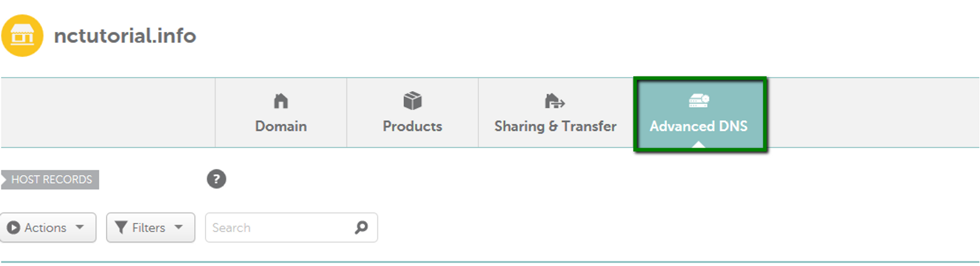Click the funnel icon in Filters
This screenshot has width=980, height=266.
click(121, 227)
